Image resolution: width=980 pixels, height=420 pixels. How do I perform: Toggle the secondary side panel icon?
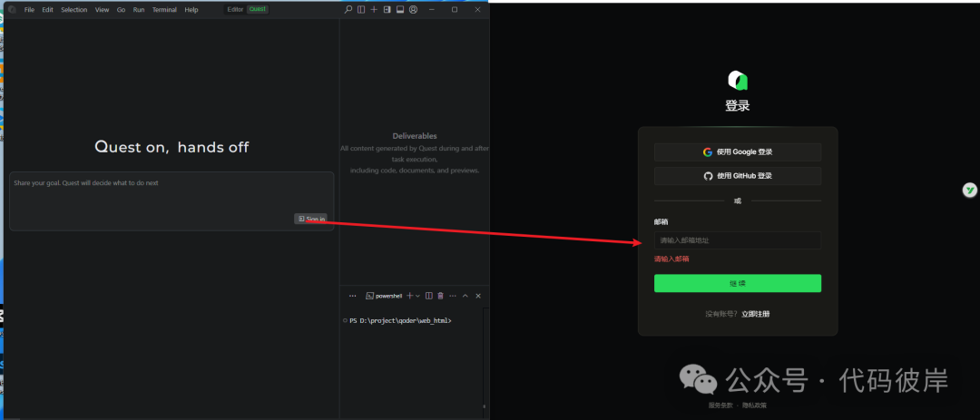click(x=387, y=9)
